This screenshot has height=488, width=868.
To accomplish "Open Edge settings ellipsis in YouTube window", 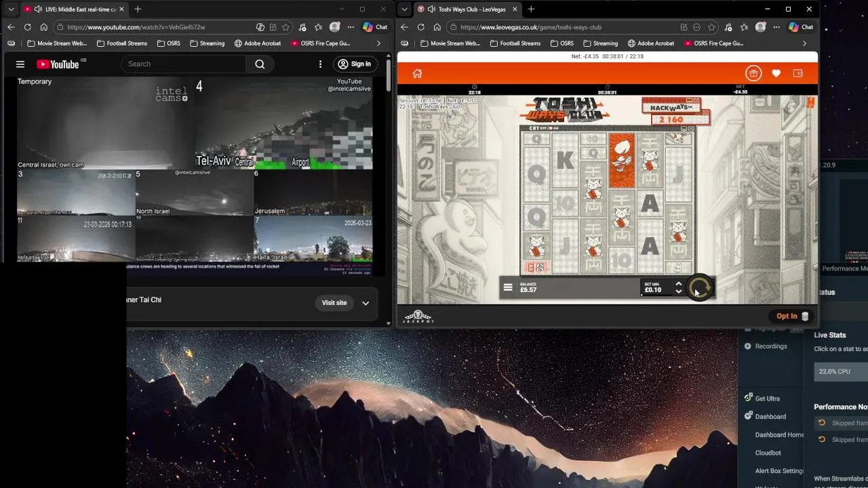I will (351, 27).
